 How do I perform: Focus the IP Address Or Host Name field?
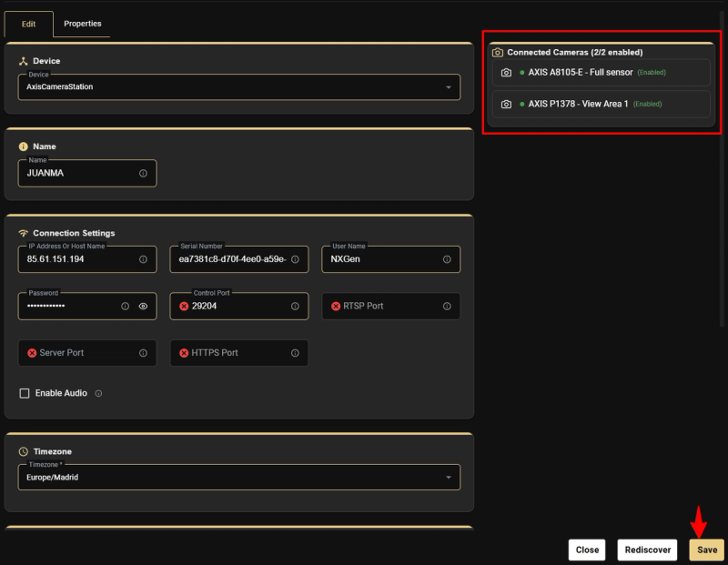87,259
